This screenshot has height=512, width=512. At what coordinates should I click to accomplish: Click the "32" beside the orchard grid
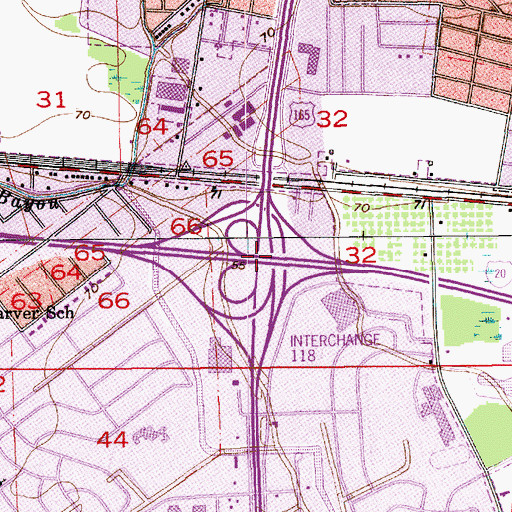(361, 255)
